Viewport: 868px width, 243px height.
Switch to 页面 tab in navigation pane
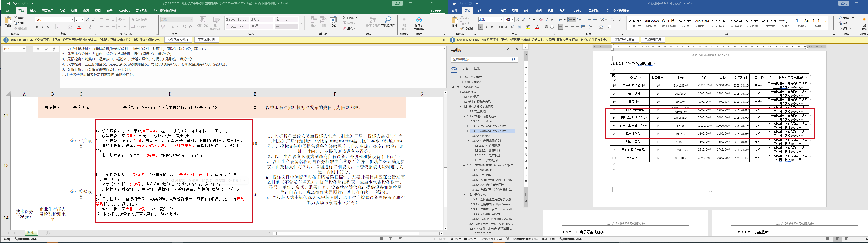coord(465,68)
